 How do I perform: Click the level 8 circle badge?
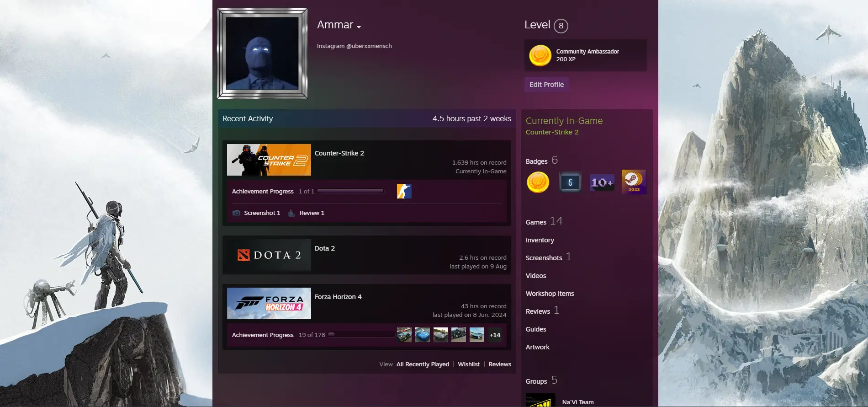tap(561, 26)
